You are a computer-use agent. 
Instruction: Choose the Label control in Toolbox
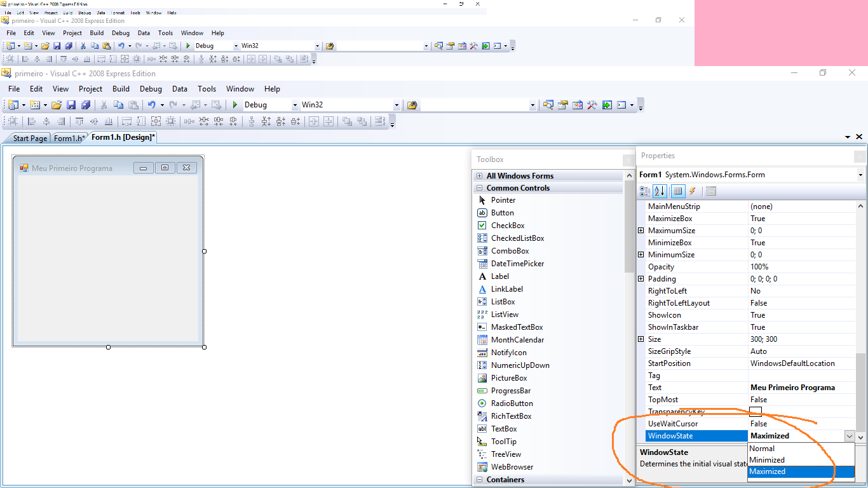pos(499,276)
